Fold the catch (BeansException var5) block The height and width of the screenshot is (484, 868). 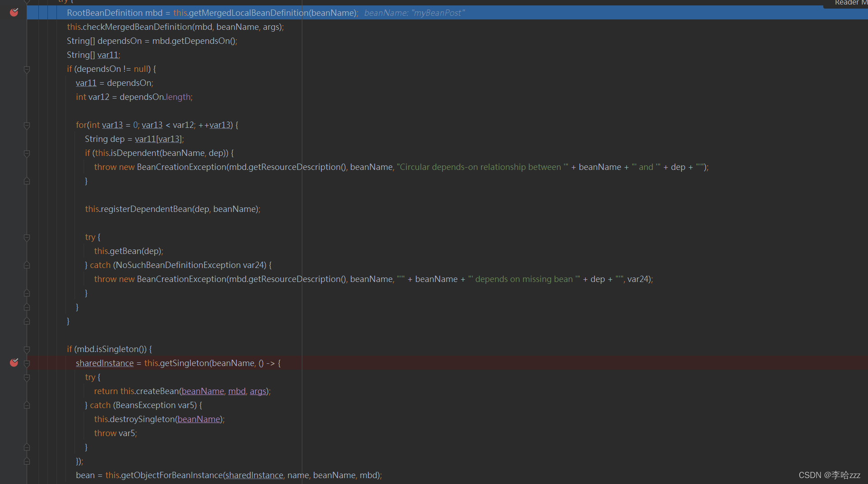27,405
